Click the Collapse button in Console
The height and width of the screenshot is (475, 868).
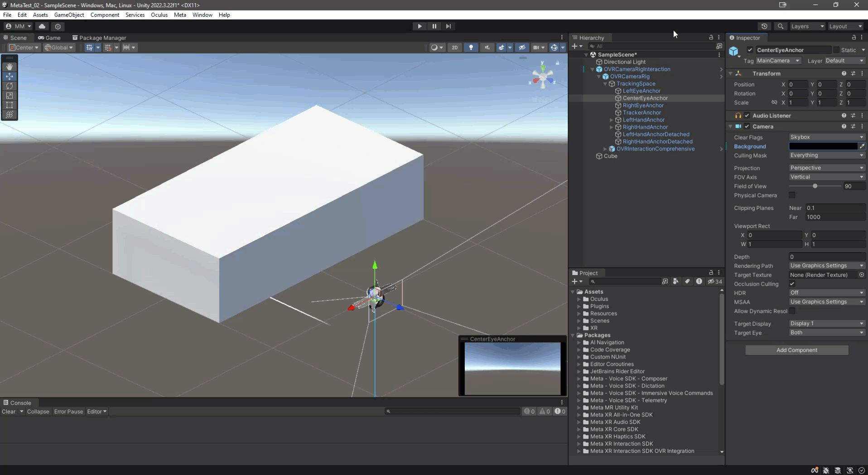coord(38,412)
